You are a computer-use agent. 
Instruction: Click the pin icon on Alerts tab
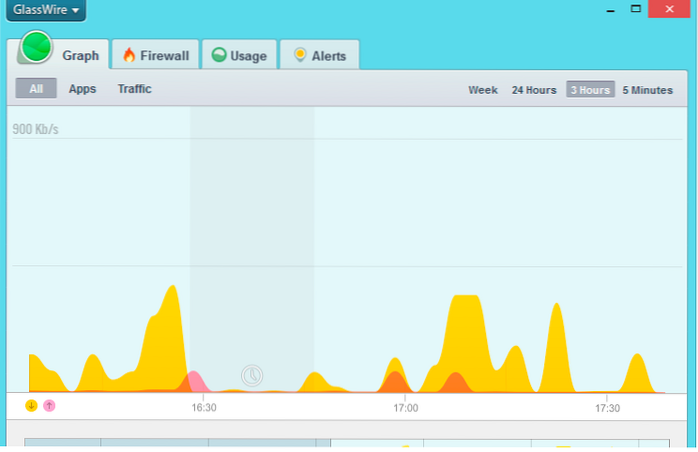(299, 56)
